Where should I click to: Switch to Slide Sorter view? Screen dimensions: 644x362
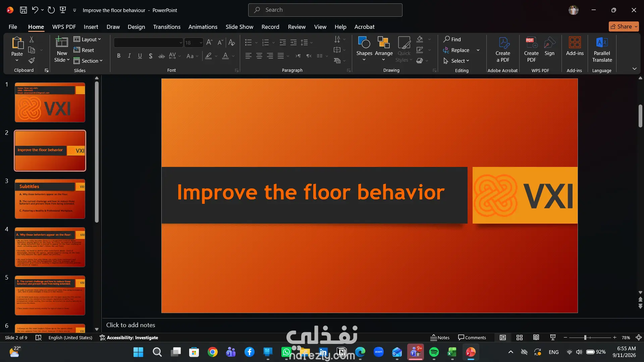pyautogui.click(x=520, y=338)
